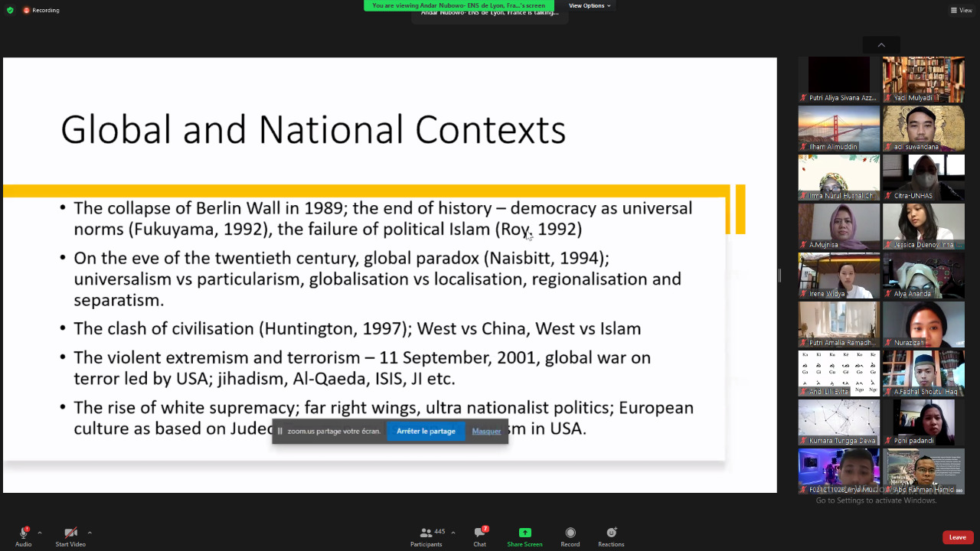The width and height of the screenshot is (980, 551).
Task: Click the green encryption shield icon
Action: click(10, 10)
